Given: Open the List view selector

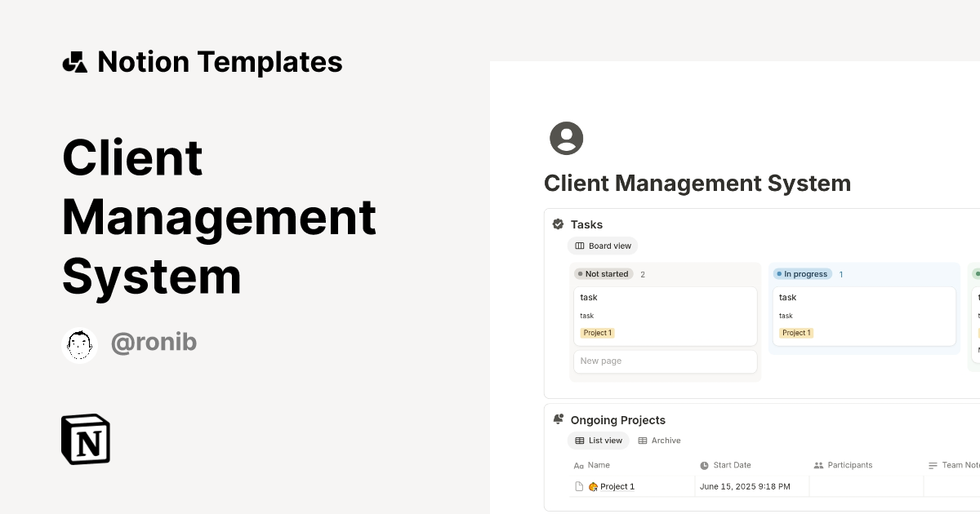Looking at the screenshot, I should (599, 440).
